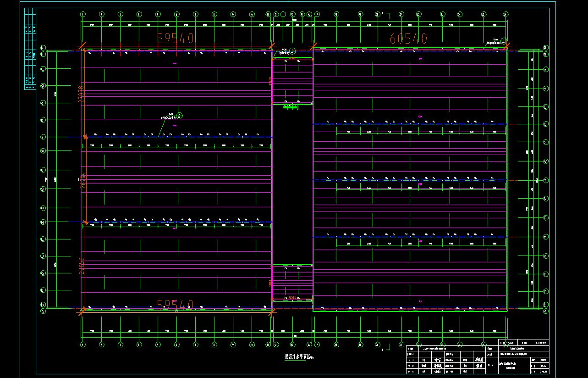
Task: Click axis bubble 2 in the top row
Action: 102,14
